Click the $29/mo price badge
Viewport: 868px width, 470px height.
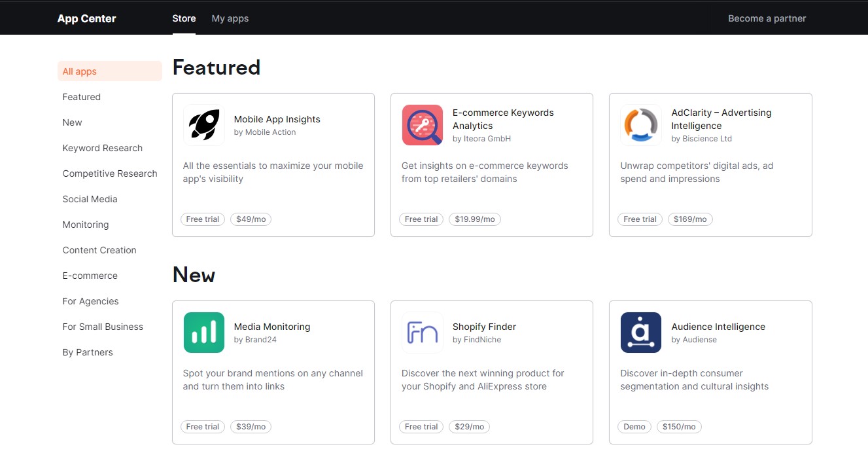(469, 427)
